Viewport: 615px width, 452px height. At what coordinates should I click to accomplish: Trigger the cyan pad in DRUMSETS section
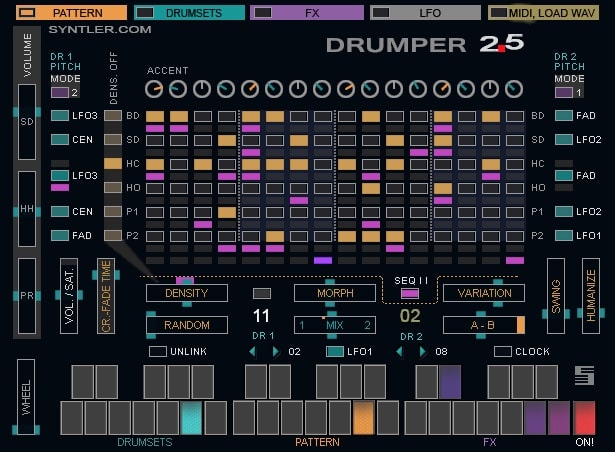191,417
